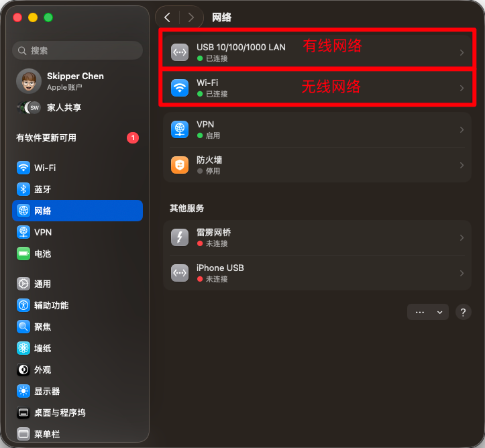Open Wi-Fi in the sidebar
The width and height of the screenshot is (485, 448).
(x=77, y=168)
